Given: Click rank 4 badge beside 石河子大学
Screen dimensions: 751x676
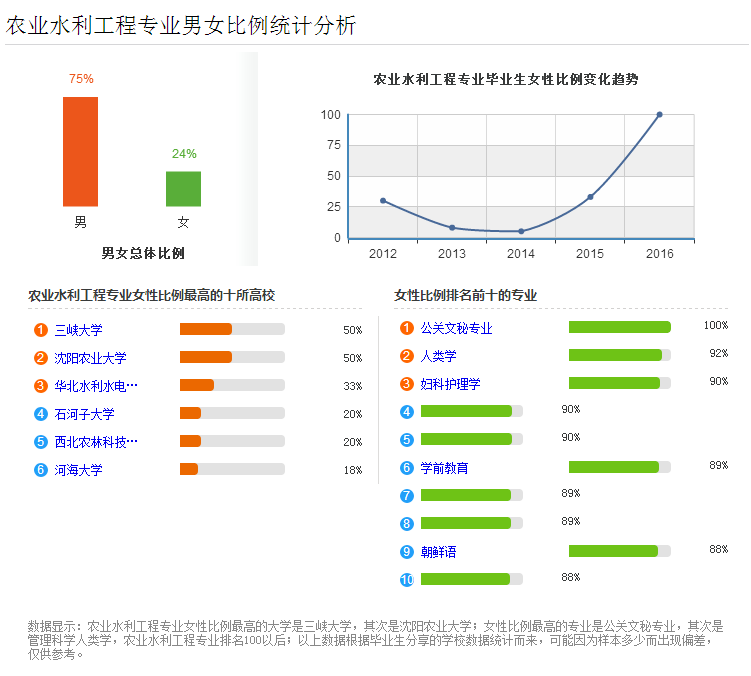Looking at the screenshot, I should pyautogui.click(x=41, y=413).
